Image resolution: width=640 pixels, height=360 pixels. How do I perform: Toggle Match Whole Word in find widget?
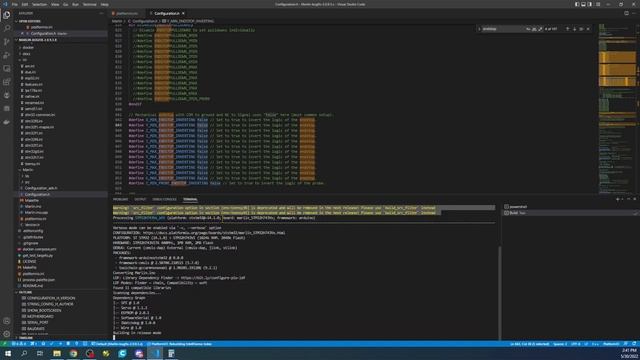[534, 29]
